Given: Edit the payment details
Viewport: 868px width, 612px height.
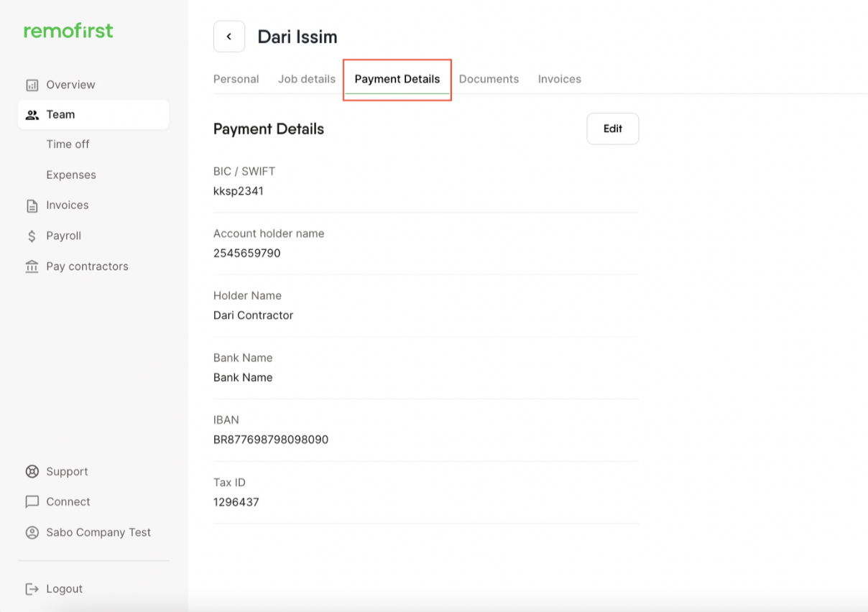Looking at the screenshot, I should point(613,129).
